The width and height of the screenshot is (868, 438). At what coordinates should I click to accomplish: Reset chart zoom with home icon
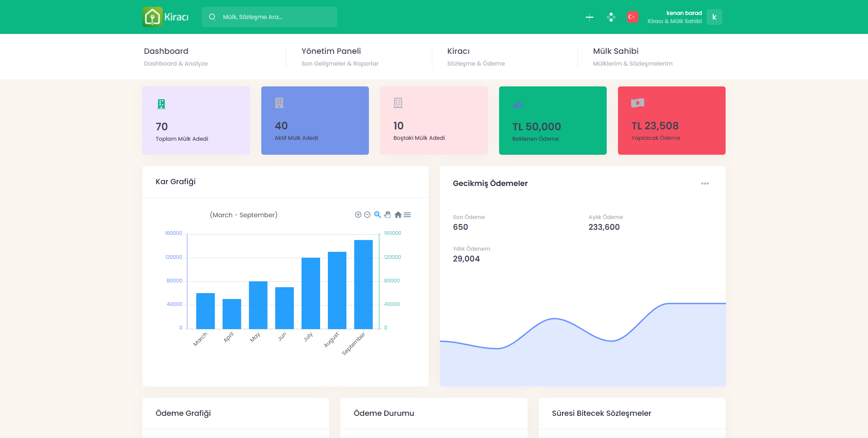398,215
